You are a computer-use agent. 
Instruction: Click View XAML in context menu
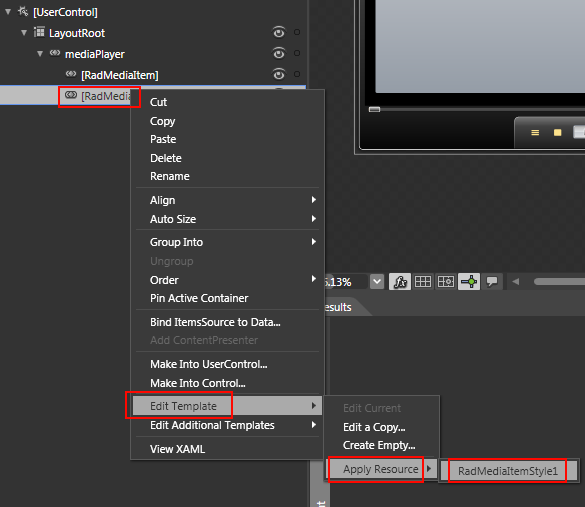[x=177, y=449]
